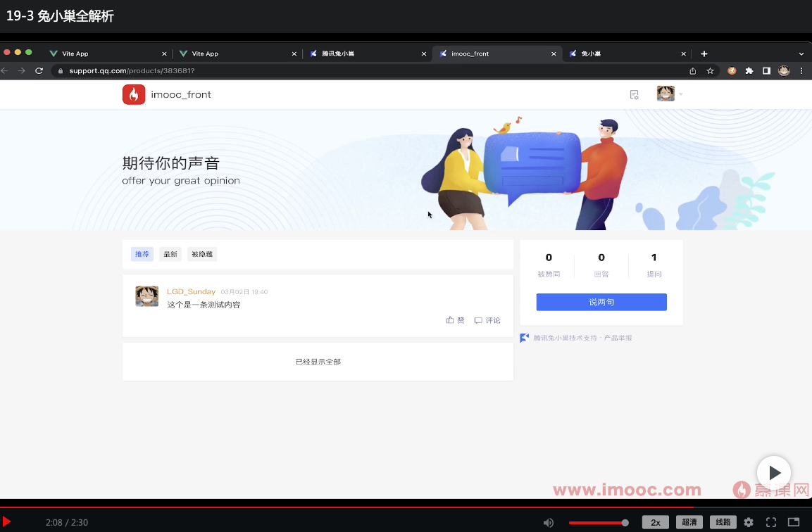Expand the Chrome menu with three dots
Image resolution: width=812 pixels, height=532 pixels.
[x=801, y=70]
